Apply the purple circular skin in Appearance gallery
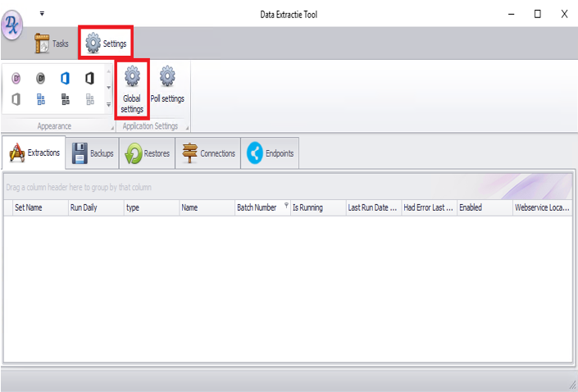The image size is (578, 392). click(16, 78)
